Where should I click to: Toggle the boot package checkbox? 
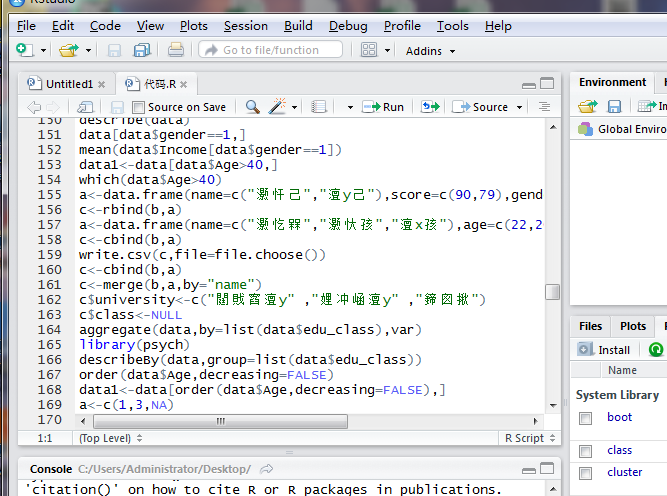coord(585,418)
